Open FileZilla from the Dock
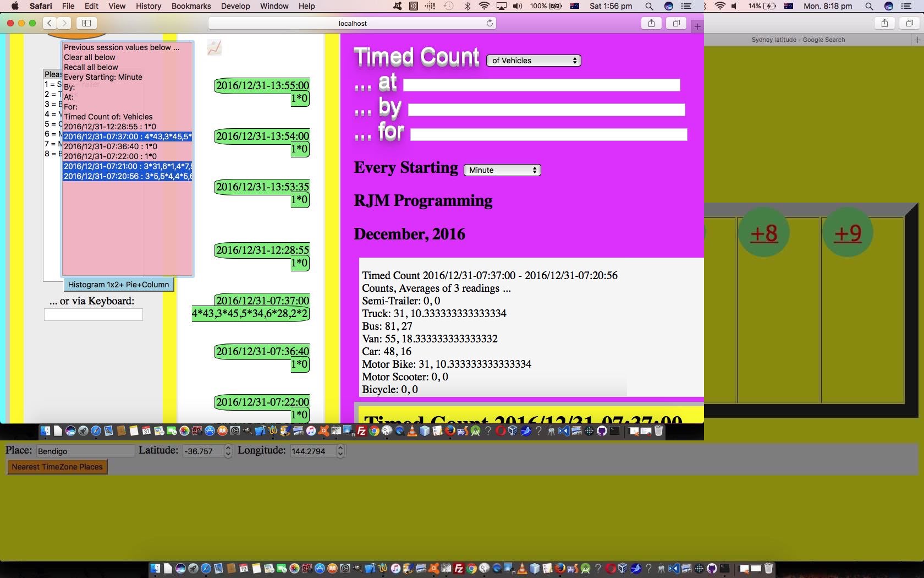 362,432
